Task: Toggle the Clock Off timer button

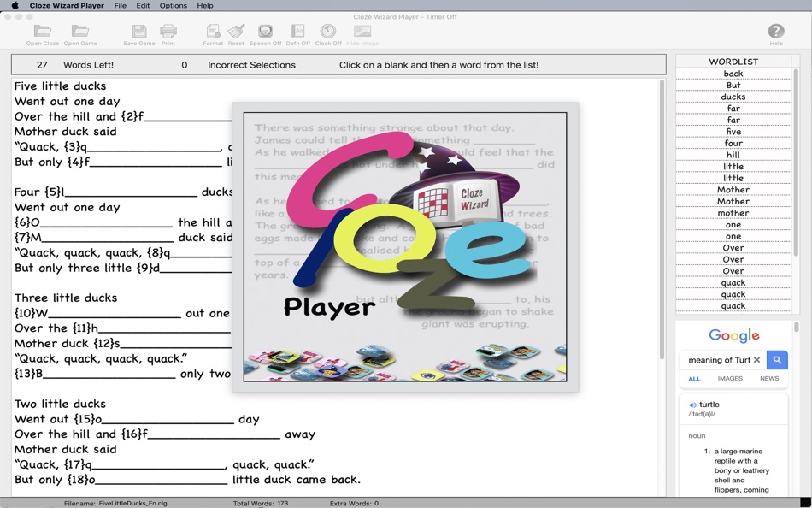Action: 328,35
